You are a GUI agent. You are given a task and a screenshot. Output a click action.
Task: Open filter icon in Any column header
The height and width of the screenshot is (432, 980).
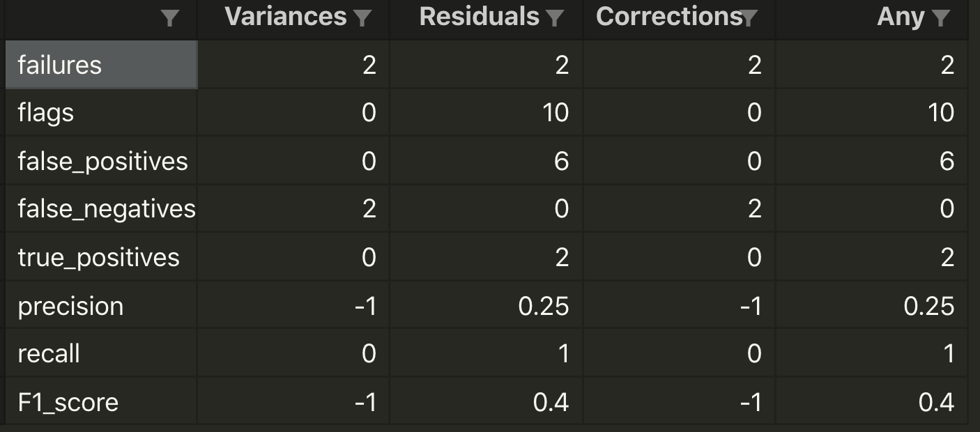[940, 19]
